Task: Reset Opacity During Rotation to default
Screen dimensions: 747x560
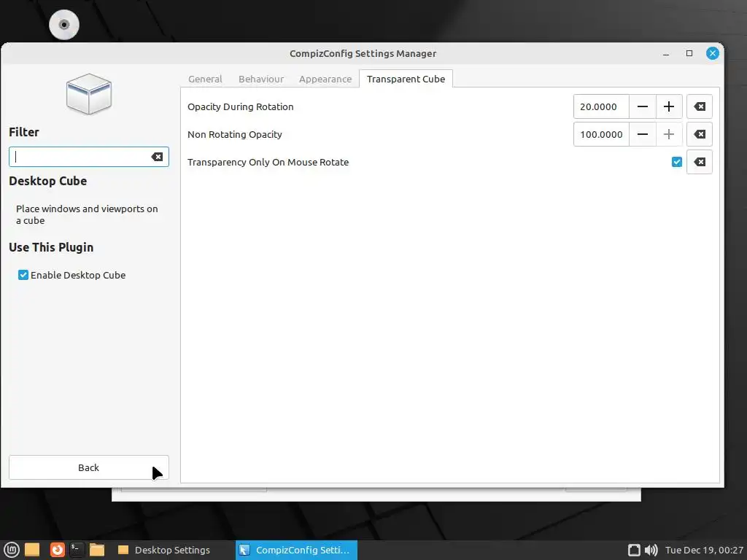Action: coord(700,106)
